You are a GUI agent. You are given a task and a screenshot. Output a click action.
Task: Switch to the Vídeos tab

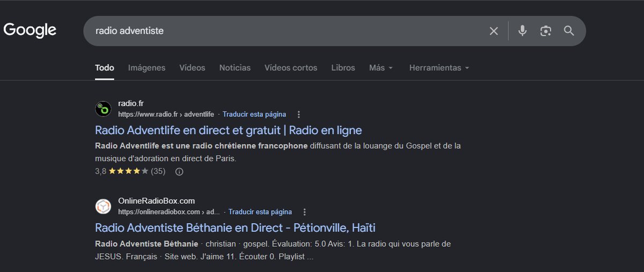click(x=192, y=68)
